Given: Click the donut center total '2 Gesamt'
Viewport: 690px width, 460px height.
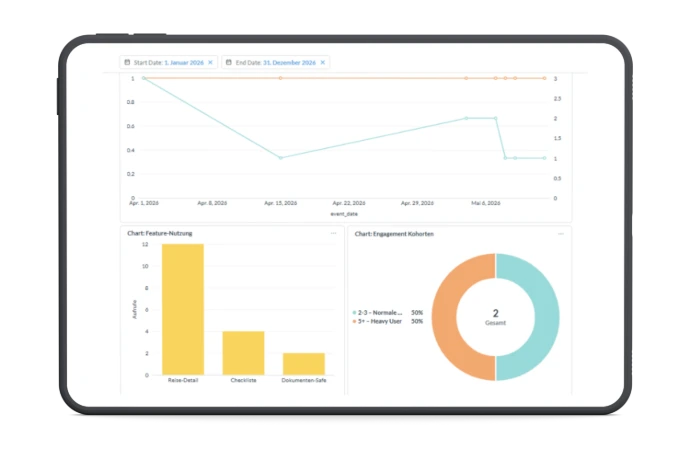Looking at the screenshot, I should click(x=495, y=317).
